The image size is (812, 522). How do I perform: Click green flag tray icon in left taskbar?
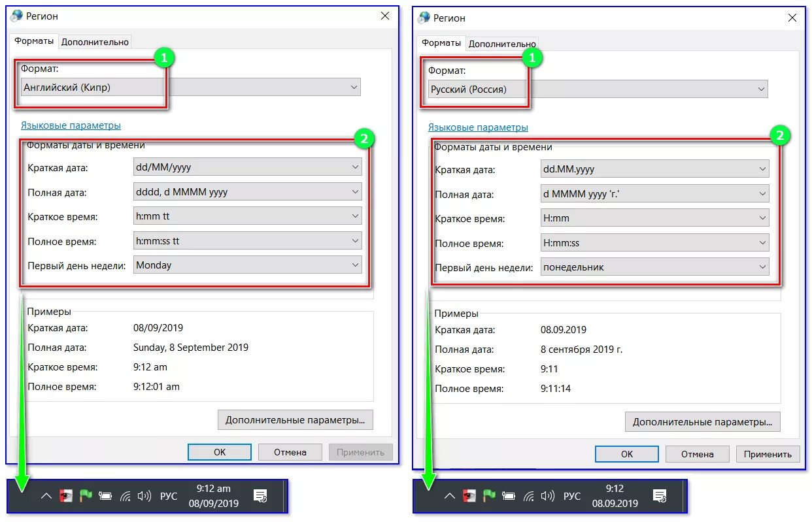tap(86, 496)
